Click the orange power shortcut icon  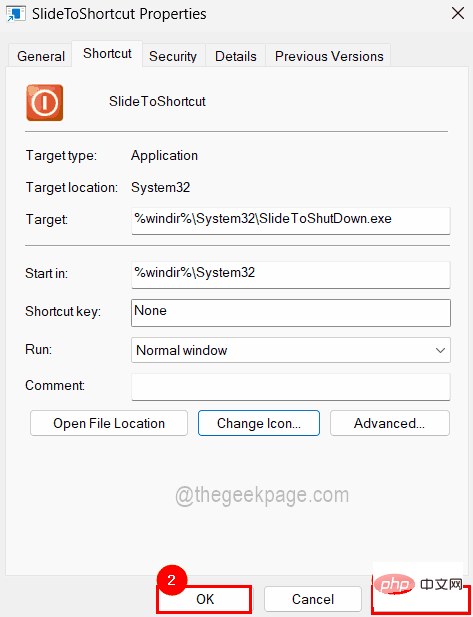pyautogui.click(x=44, y=102)
